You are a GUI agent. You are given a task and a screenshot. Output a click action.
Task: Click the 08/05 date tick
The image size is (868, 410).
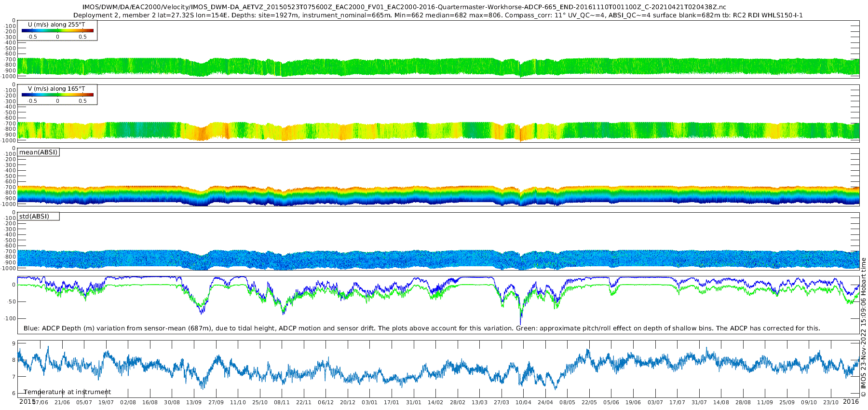click(567, 402)
